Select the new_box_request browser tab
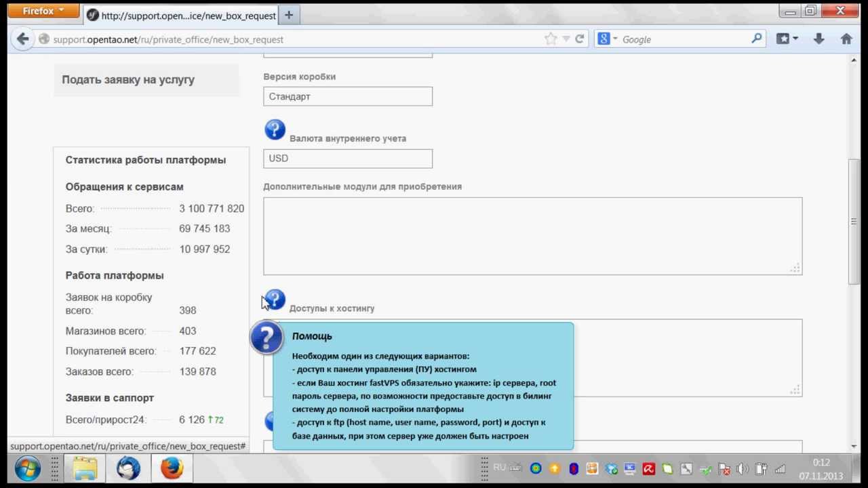This screenshot has width=868, height=488. 180,15
